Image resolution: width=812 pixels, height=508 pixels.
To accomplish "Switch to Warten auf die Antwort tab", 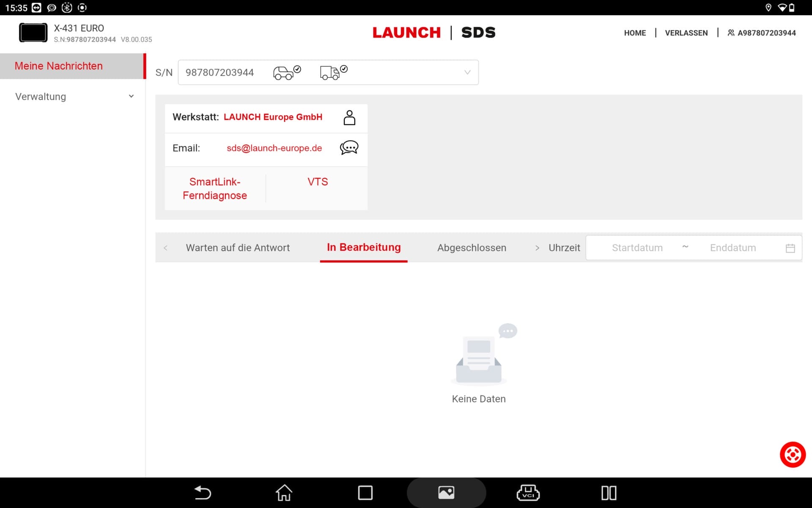I will click(x=238, y=248).
